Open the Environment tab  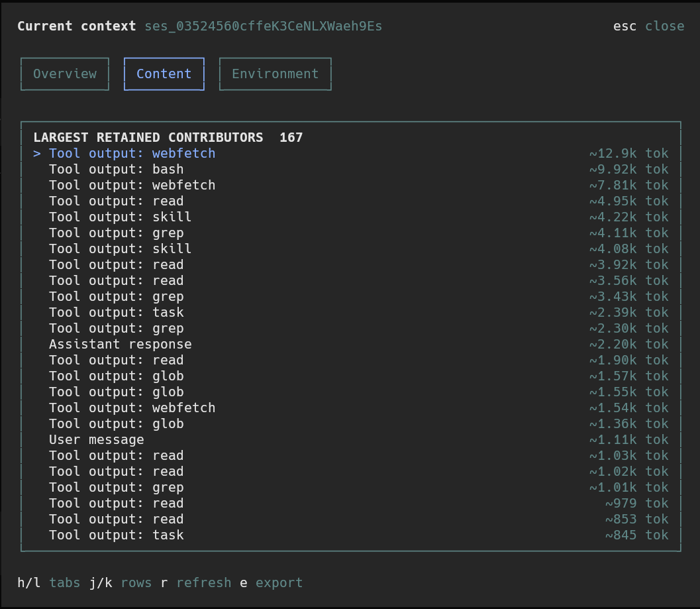coord(275,74)
